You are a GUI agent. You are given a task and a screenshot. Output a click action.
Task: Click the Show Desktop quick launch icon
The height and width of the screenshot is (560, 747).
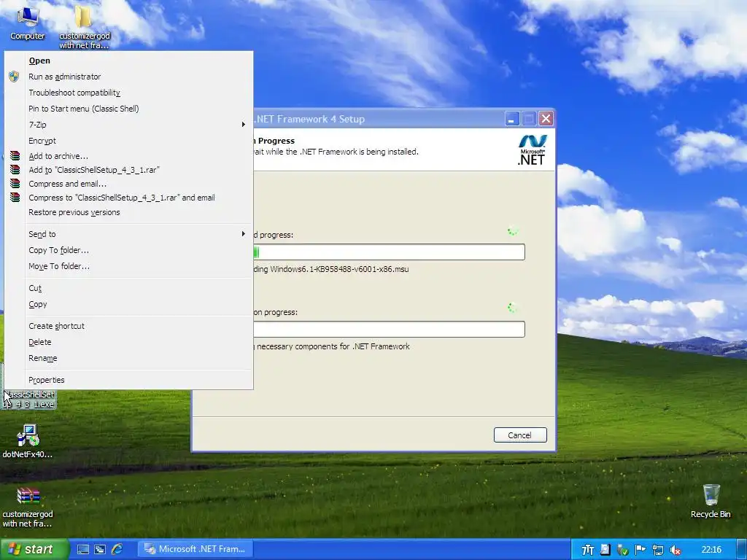[83, 550]
